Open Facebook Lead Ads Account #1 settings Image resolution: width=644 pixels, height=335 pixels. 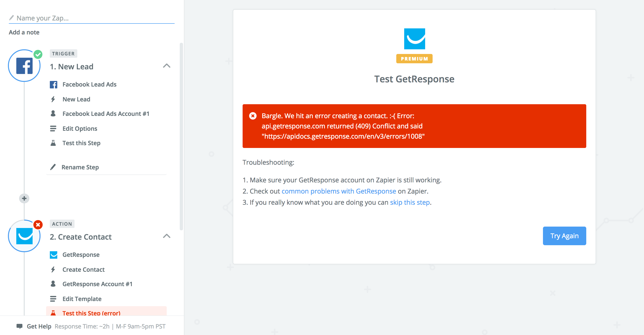coord(106,114)
